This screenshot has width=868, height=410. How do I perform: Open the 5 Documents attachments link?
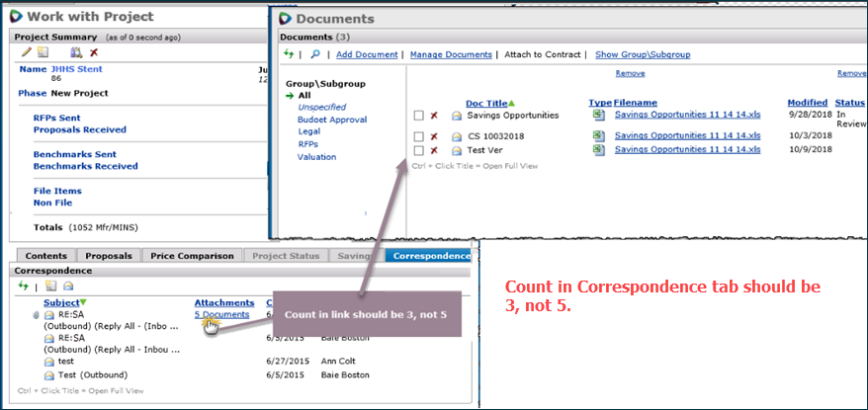click(x=221, y=314)
